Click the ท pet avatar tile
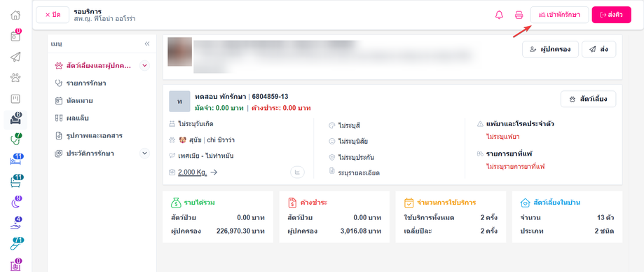The height and width of the screenshot is (272, 644). pyautogui.click(x=179, y=101)
